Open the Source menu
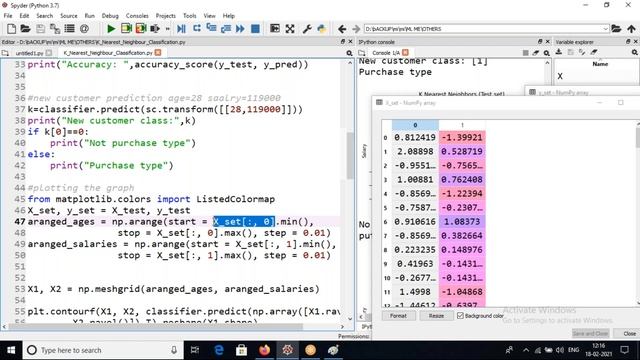 69,16
